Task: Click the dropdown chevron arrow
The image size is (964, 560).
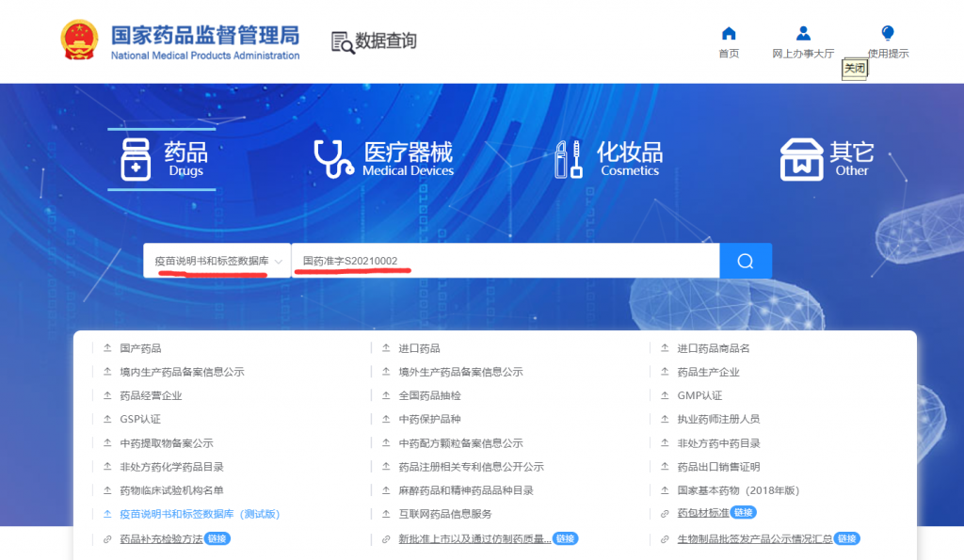Action: tap(279, 262)
